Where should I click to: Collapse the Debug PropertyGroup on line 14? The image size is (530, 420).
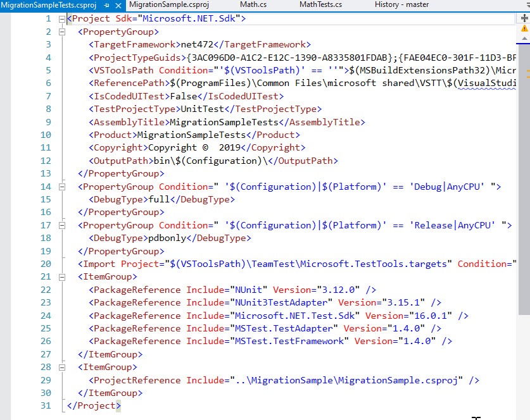[x=61, y=187]
